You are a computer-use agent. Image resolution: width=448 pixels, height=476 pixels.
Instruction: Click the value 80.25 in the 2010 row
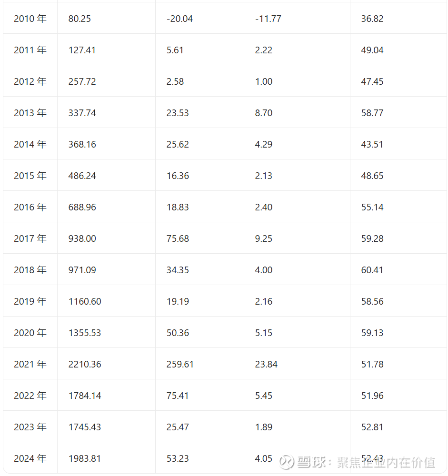click(x=80, y=19)
